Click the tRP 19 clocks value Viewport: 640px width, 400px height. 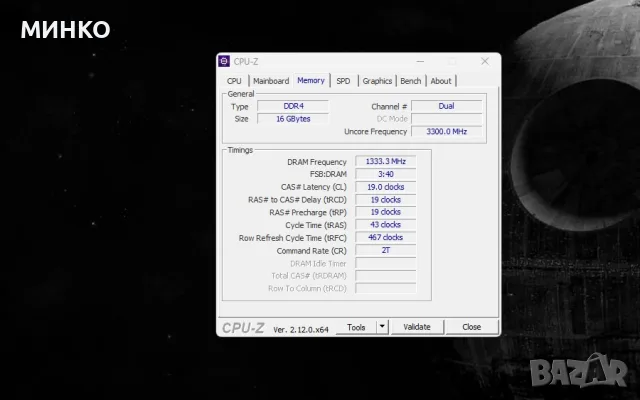pos(386,212)
